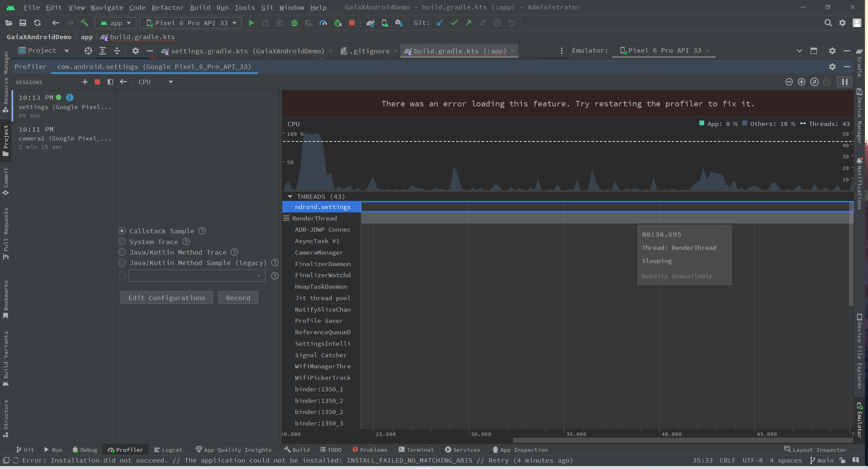868x469 pixels.
Task: Start a new profiling session plus icon
Action: tap(85, 82)
